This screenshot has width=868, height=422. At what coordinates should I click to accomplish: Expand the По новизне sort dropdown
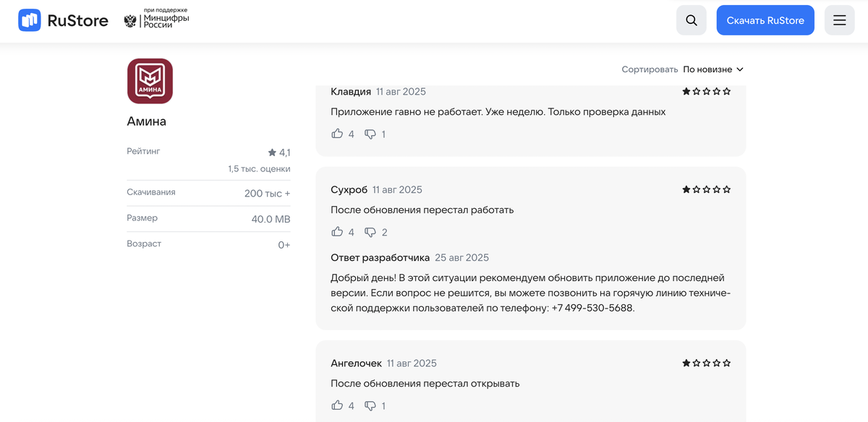(712, 69)
